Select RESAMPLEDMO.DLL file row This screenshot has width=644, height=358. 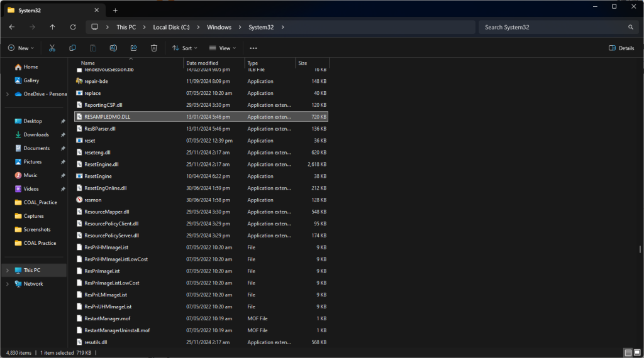coord(201,117)
